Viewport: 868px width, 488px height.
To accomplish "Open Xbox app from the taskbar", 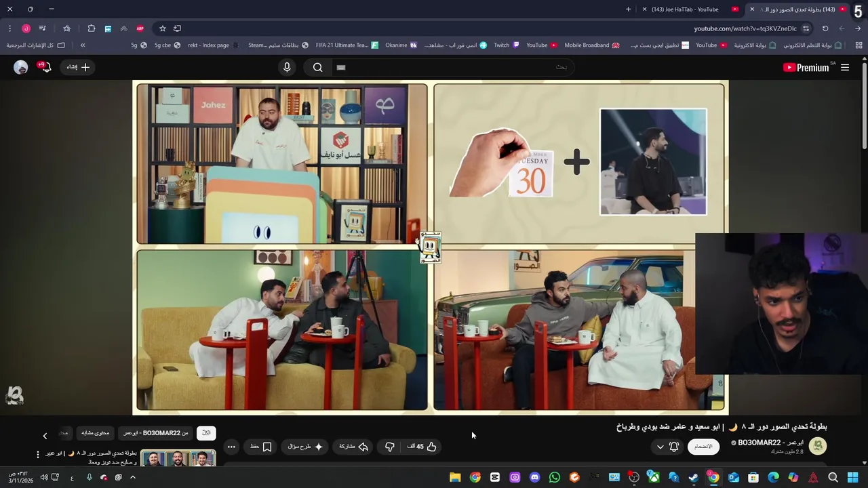I will [654, 477].
